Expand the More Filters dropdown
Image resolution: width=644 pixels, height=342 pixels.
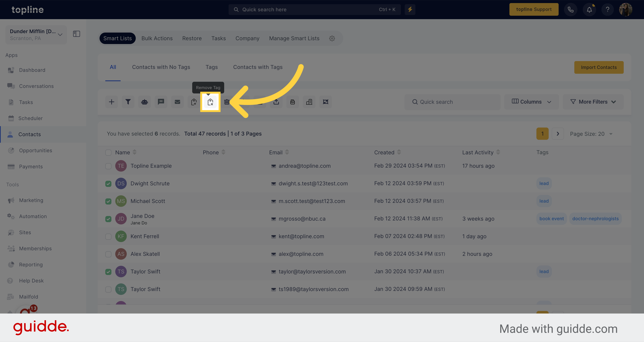pyautogui.click(x=593, y=102)
